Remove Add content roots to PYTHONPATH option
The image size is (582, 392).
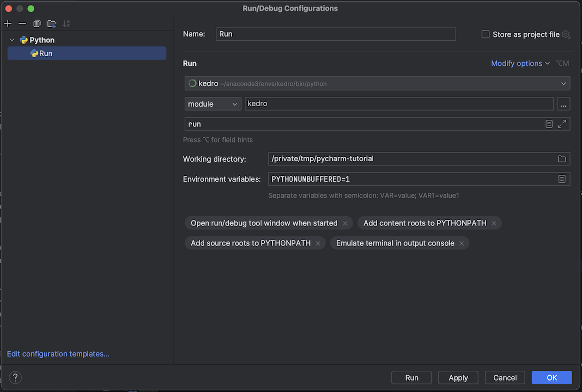(494, 223)
